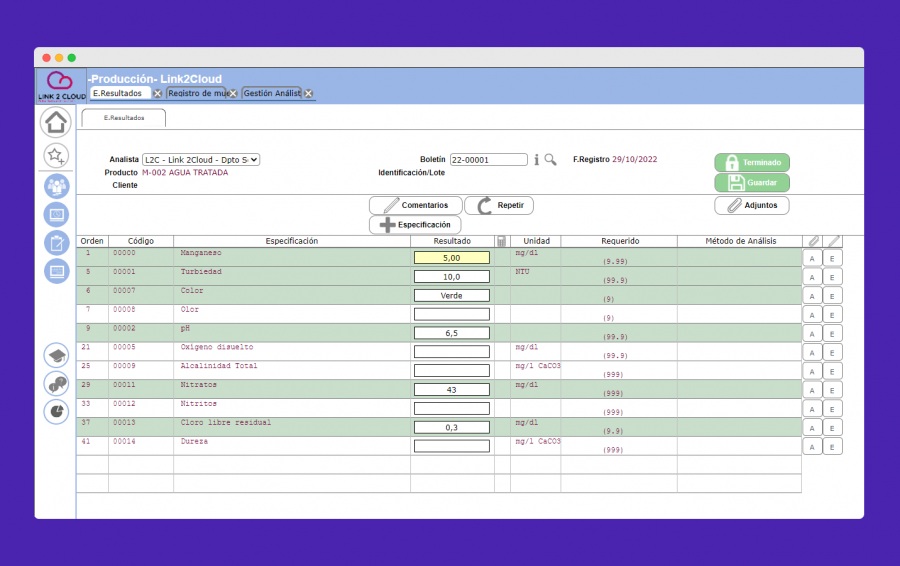Go to the Home house icon
This screenshot has height=566, width=900.
56,122
